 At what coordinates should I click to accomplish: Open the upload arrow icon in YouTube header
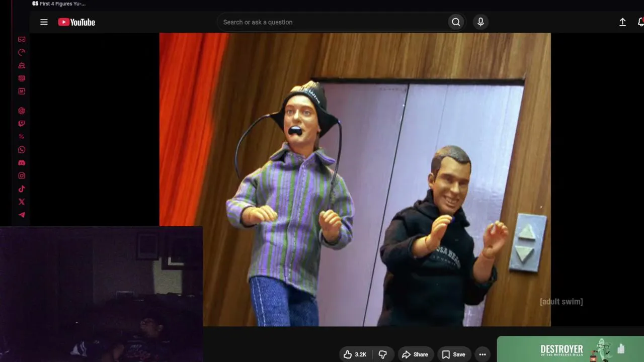tap(622, 22)
